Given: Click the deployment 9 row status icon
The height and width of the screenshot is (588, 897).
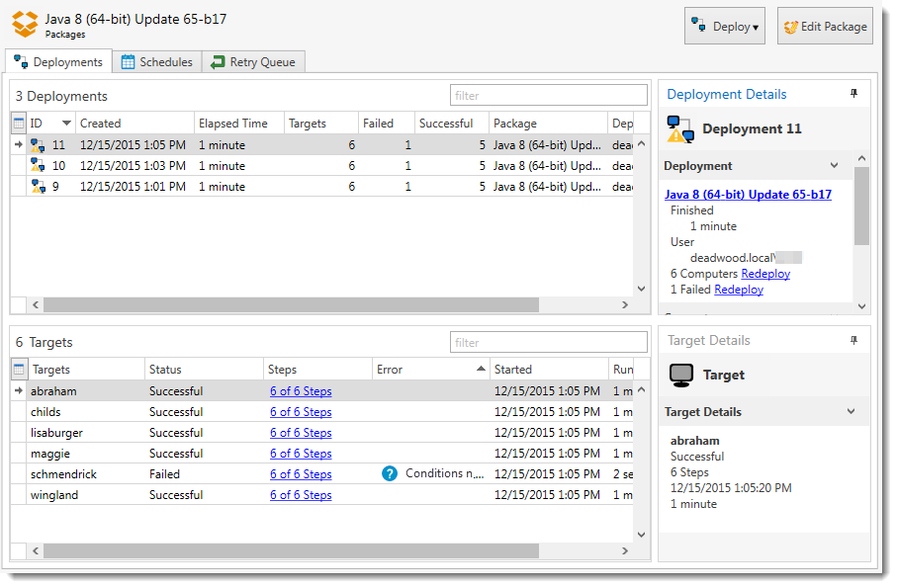Looking at the screenshot, I should click(x=38, y=187).
